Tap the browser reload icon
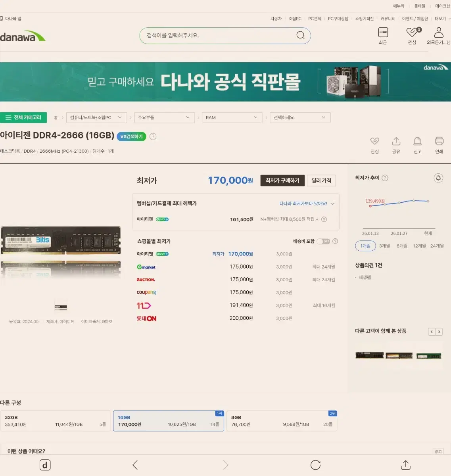Image resolution: width=451 pixels, height=476 pixels. [315, 465]
